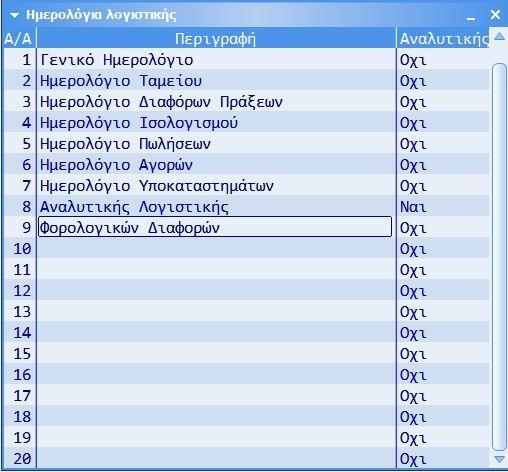
Task: Click the scrollbar down arrow
Action: (x=499, y=459)
